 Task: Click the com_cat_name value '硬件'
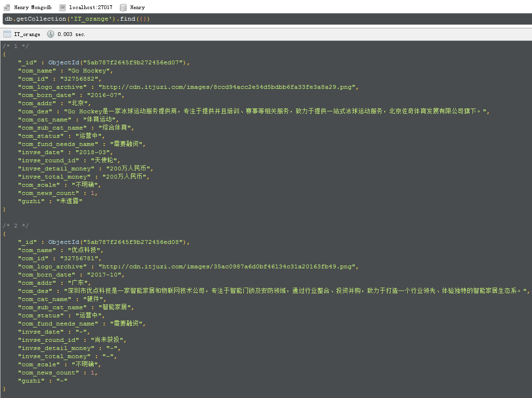93,299
